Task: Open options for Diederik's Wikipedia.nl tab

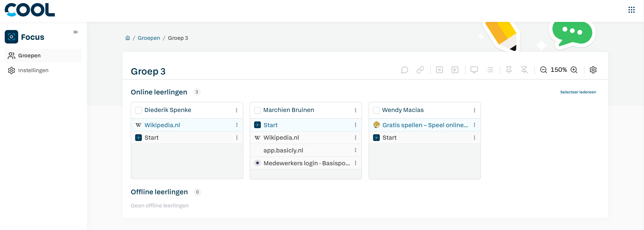Action: (x=237, y=125)
